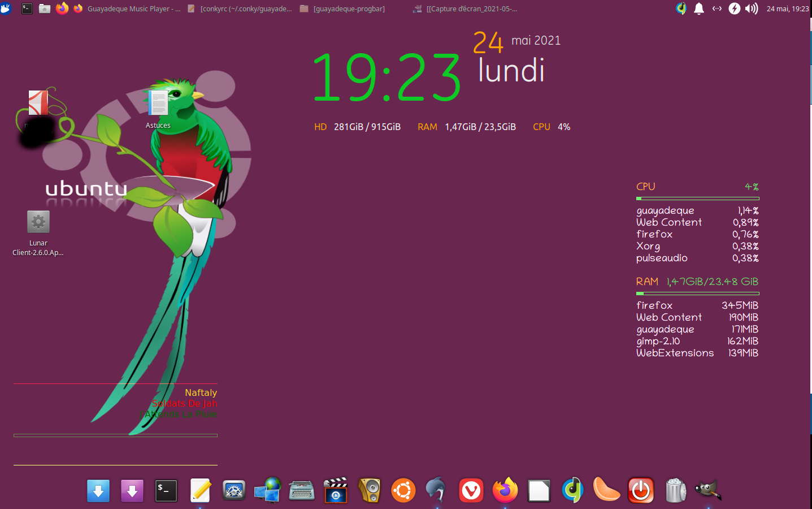Launch Clementine orange slice dock icon

(x=606, y=489)
